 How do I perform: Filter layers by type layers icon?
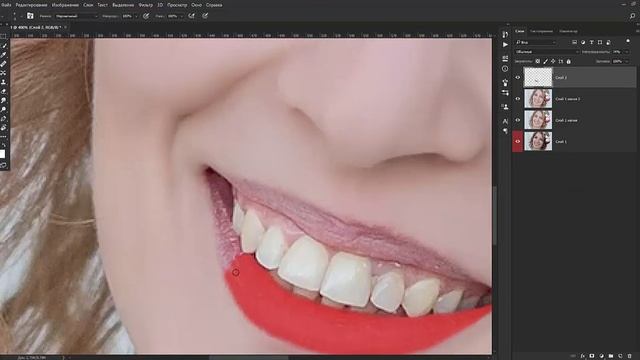(591, 42)
